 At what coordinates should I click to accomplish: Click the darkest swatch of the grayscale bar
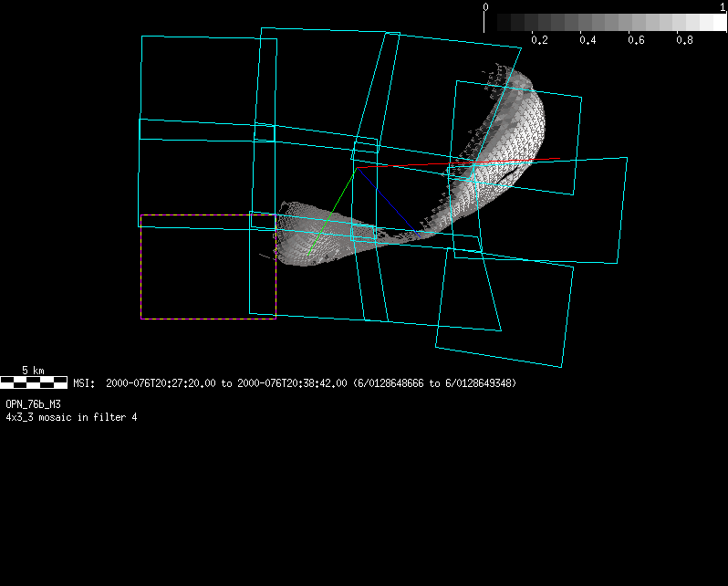pyautogui.click(x=491, y=23)
